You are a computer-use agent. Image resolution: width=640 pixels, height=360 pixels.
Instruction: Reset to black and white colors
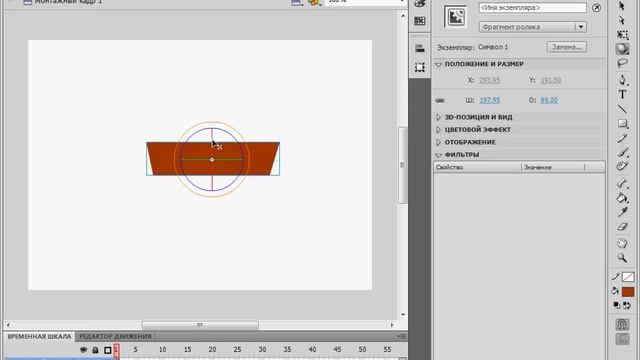click(617, 305)
